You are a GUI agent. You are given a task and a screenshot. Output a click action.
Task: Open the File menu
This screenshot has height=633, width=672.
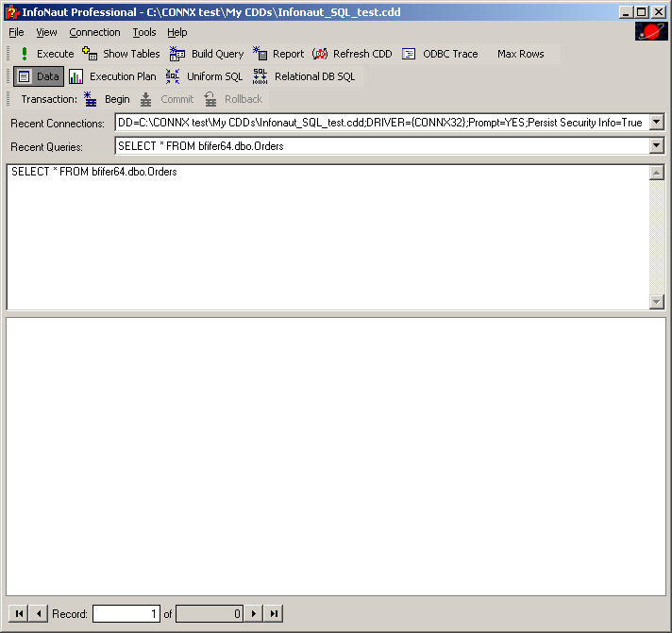tap(16, 33)
